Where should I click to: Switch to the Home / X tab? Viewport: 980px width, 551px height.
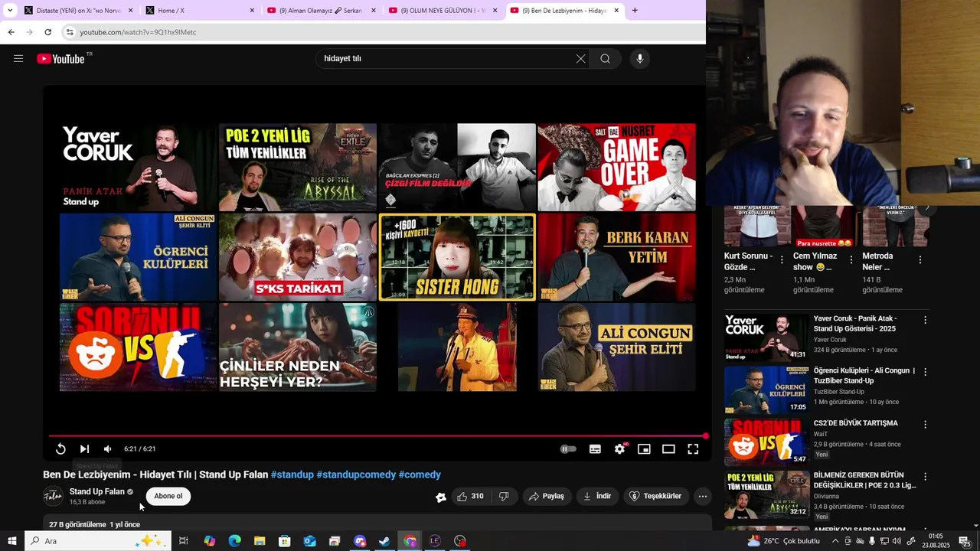pyautogui.click(x=199, y=11)
